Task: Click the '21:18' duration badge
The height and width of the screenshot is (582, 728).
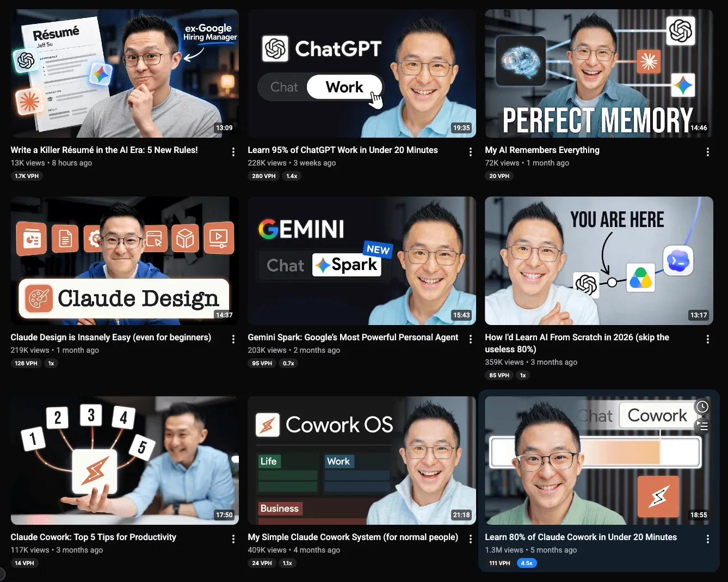Action: [x=461, y=515]
